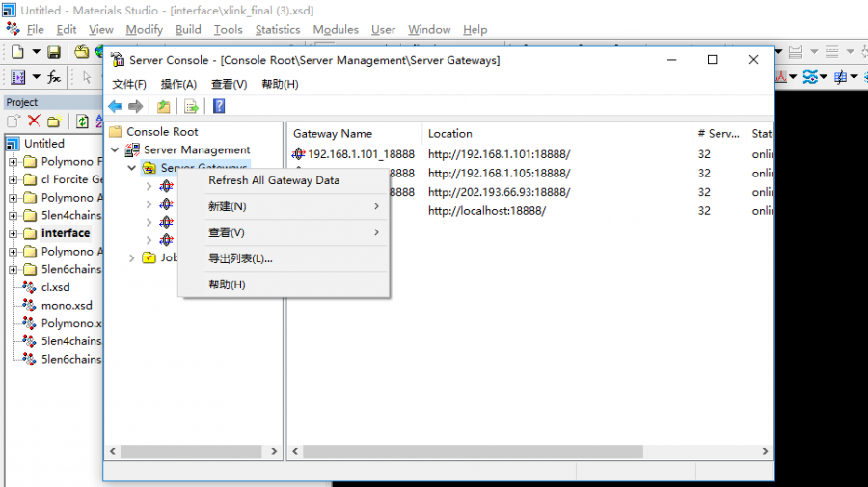The height and width of the screenshot is (487, 868).
Task: Collapse the Server Gateways tree node
Action: click(x=132, y=168)
